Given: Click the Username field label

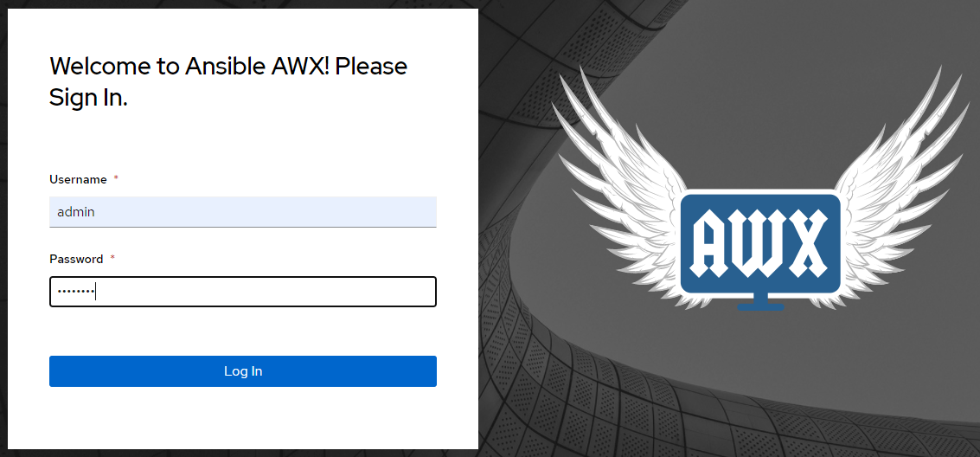Looking at the screenshot, I should (78, 179).
